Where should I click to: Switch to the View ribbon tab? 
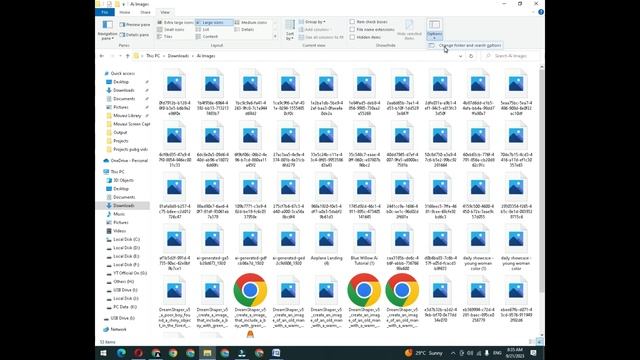click(x=165, y=12)
